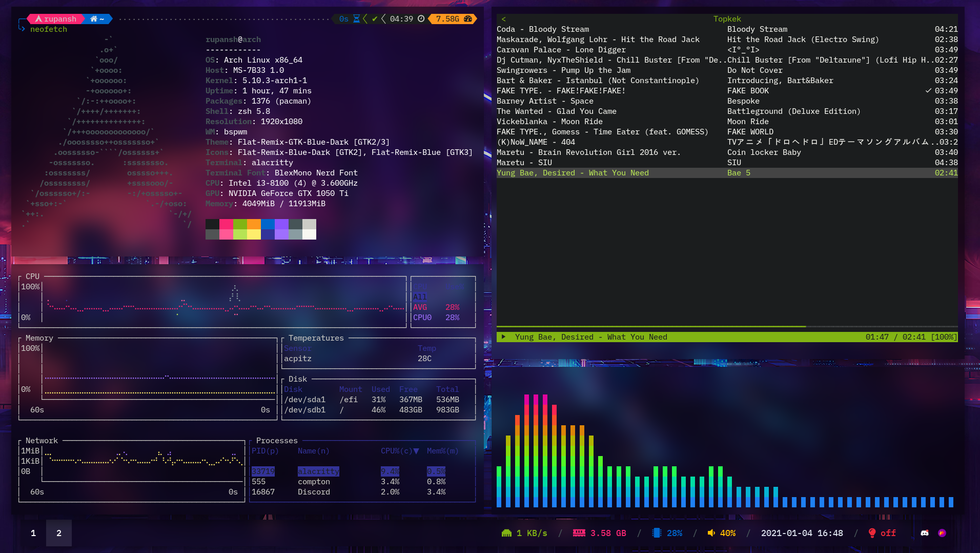Viewport: 980px width, 553px height.
Task: Click the blue swatch in the top palette row
Action: (268, 224)
